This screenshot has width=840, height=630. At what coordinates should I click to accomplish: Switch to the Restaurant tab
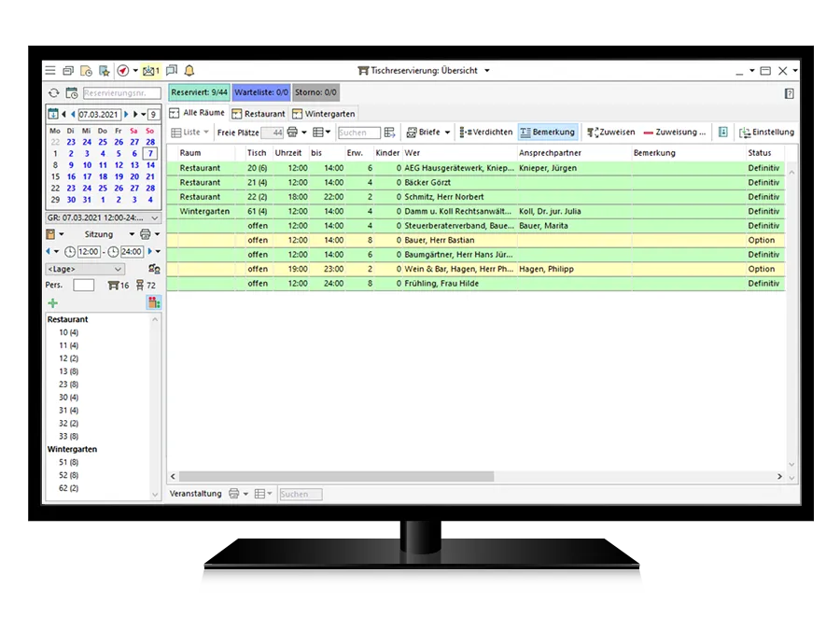(259, 114)
